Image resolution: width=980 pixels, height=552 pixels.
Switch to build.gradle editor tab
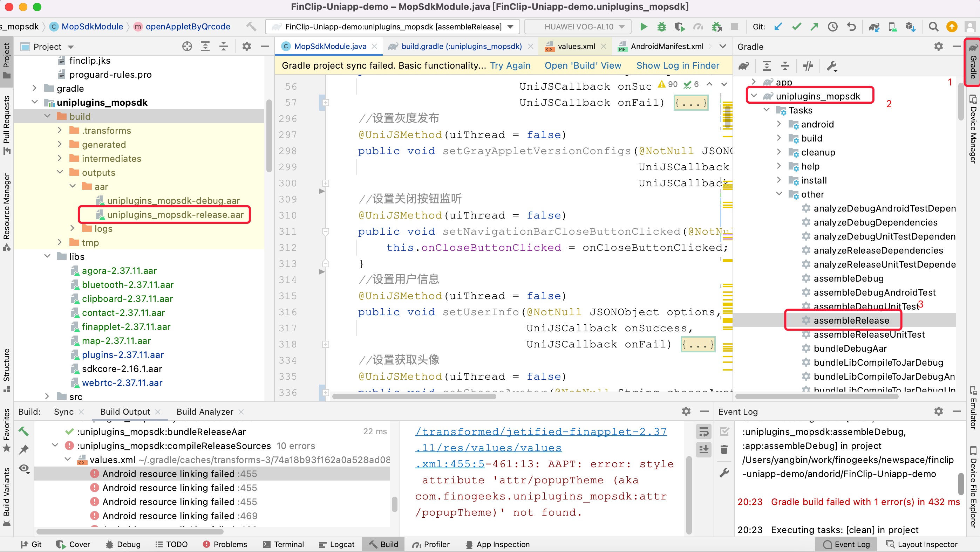pyautogui.click(x=461, y=46)
